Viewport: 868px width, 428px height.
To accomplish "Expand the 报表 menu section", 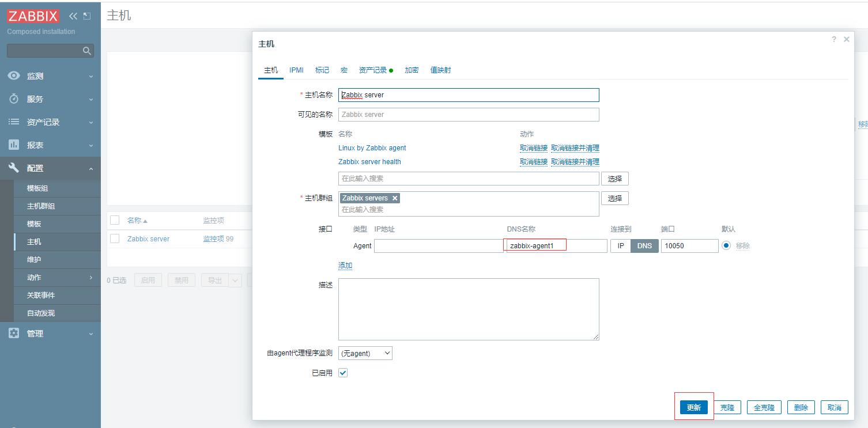I will pyautogui.click(x=90, y=145).
